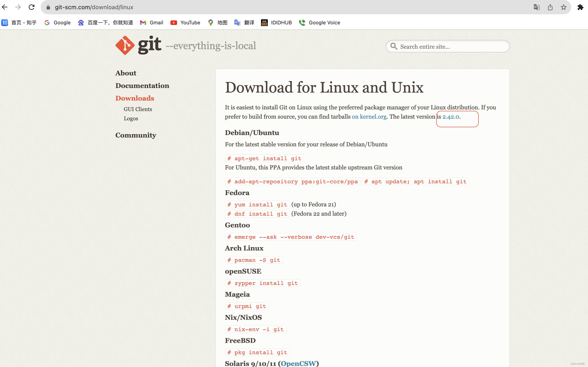Follow the on kernel.org link

point(369,117)
